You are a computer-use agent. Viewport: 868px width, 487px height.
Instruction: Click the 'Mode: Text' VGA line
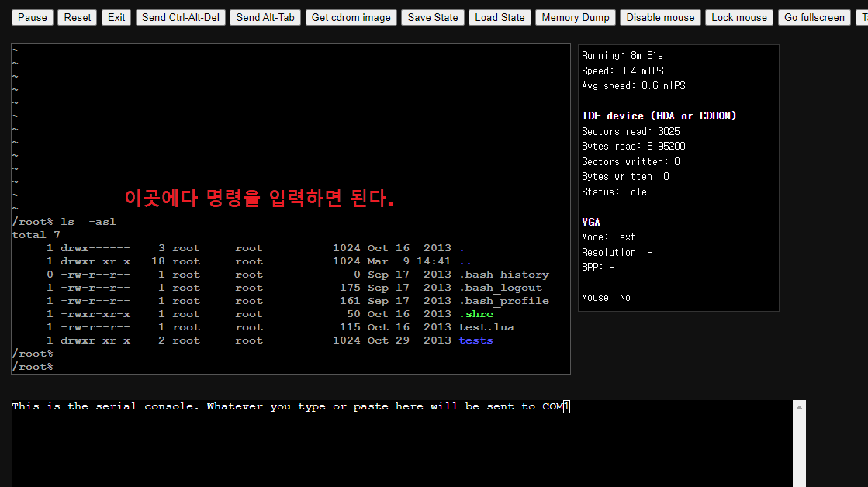coord(608,237)
